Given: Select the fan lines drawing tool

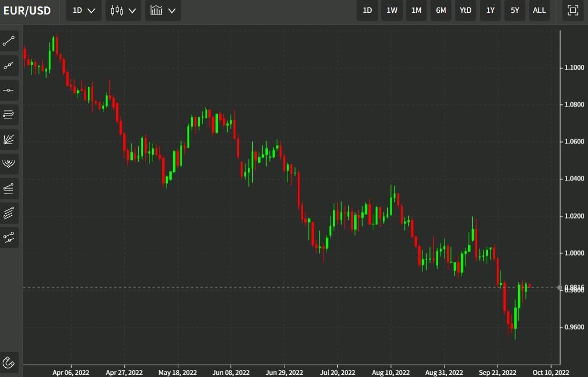Looking at the screenshot, I should point(9,140).
